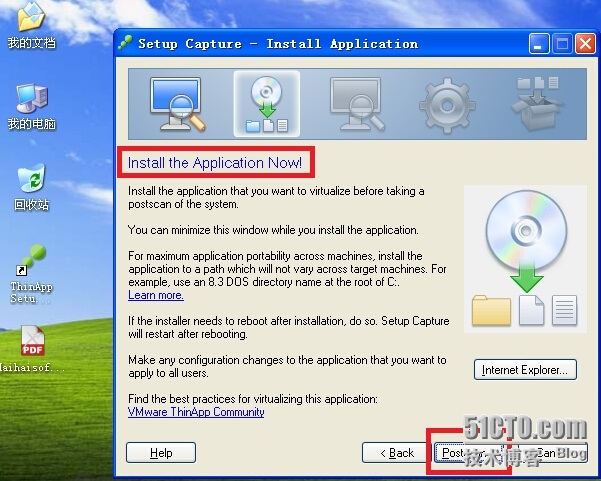Open the 回收站 recycle bin icon

coord(31,178)
